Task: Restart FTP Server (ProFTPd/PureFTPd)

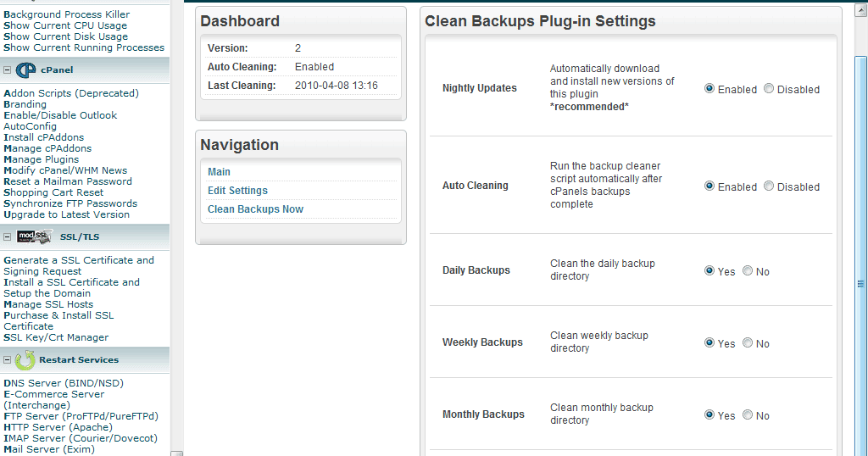Action: pyautogui.click(x=81, y=417)
